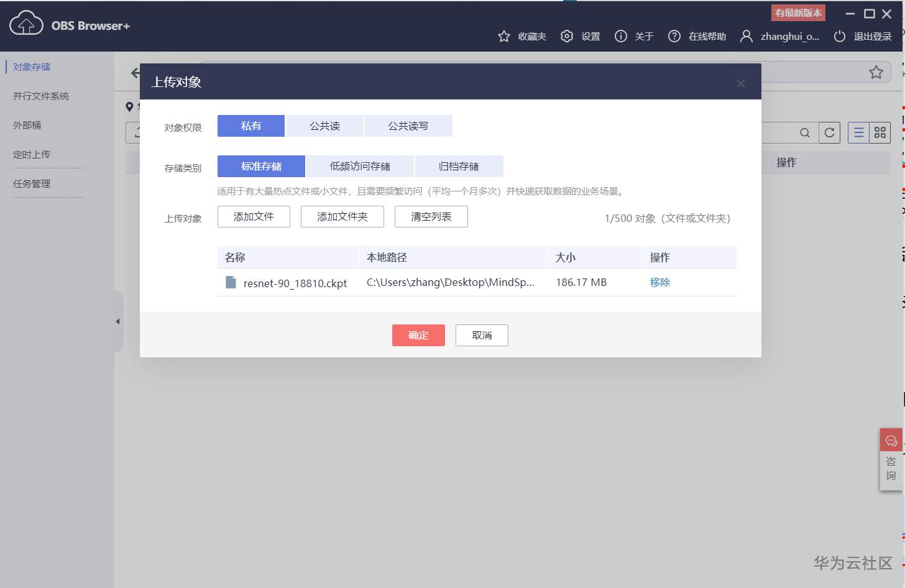Open online help question mark icon

pyautogui.click(x=674, y=36)
